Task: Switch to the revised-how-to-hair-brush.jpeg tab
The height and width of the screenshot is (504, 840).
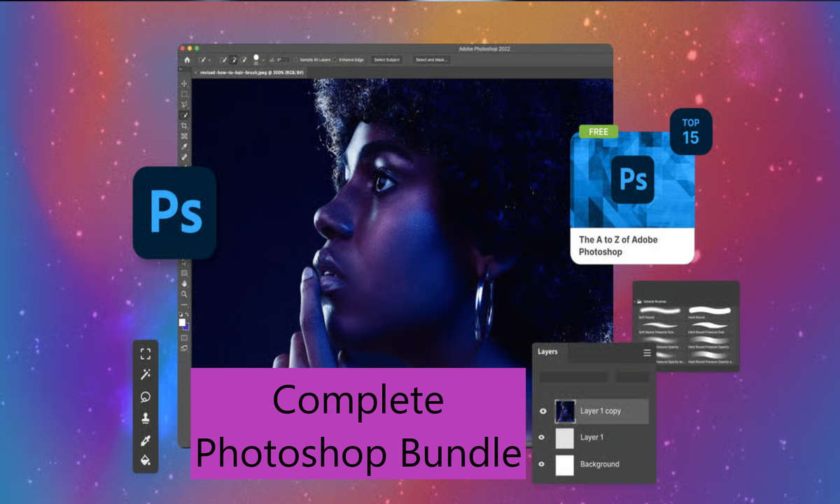Action: [252, 72]
